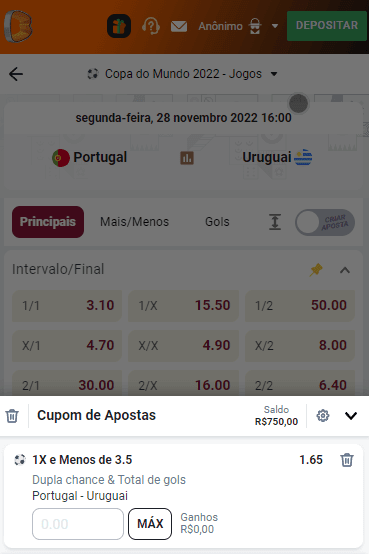Open the gift box promotions icon
Viewport: 369px width, 554px height.
tap(119, 26)
